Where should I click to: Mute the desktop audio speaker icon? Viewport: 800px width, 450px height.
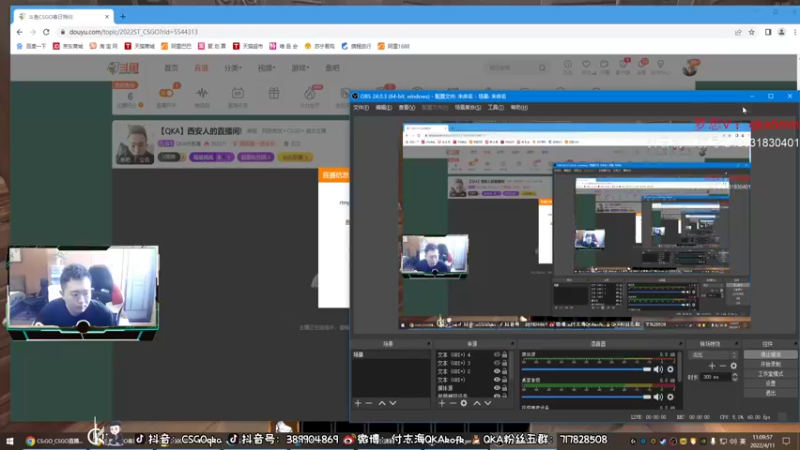pyautogui.click(x=658, y=396)
